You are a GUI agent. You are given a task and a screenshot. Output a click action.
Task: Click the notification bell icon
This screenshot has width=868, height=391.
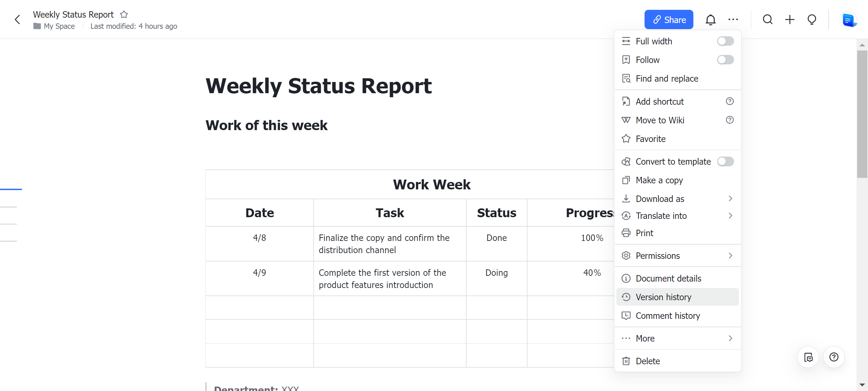(710, 19)
